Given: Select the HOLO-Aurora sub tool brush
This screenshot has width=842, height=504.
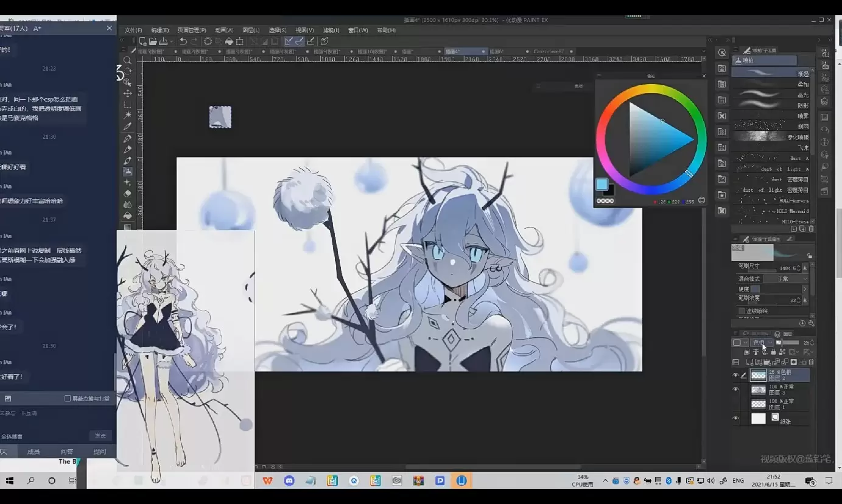Looking at the screenshot, I should point(772,200).
